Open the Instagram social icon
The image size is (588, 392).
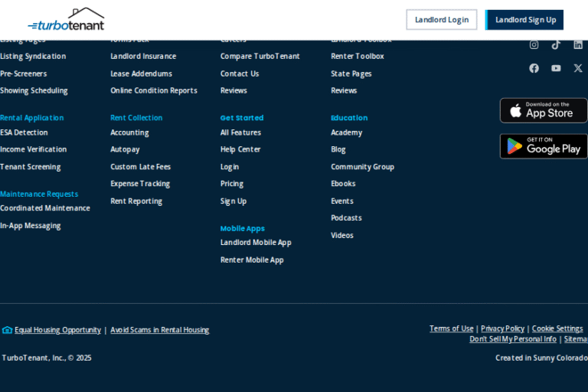[x=534, y=45]
